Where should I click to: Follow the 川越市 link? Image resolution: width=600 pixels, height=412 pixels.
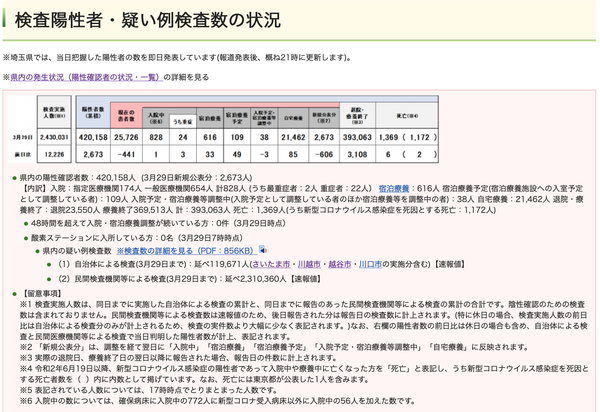(x=309, y=264)
